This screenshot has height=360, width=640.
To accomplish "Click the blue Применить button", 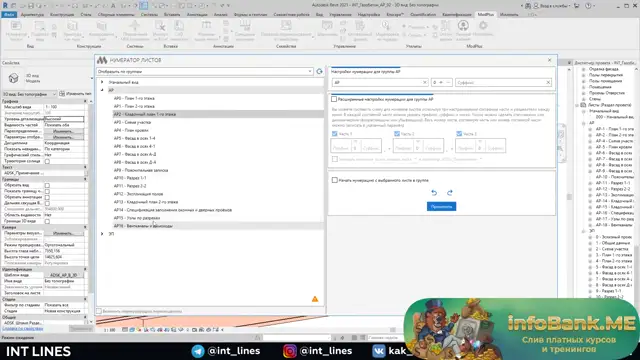I will pyautogui.click(x=441, y=207).
